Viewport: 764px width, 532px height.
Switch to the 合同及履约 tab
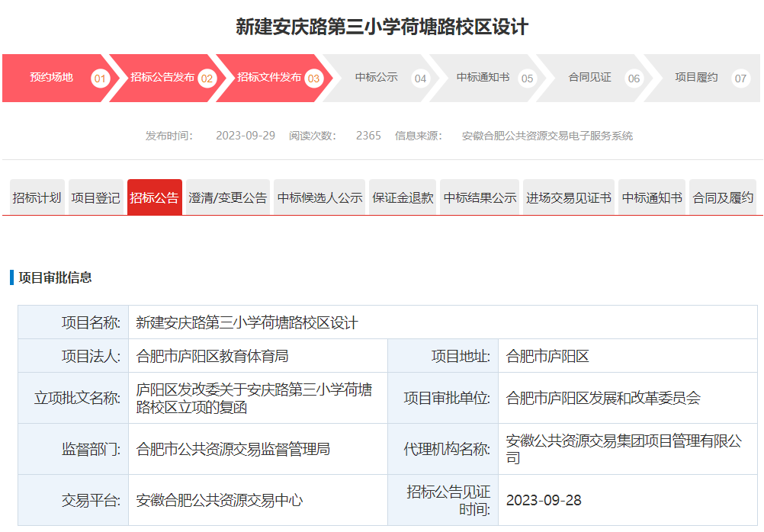(723, 197)
